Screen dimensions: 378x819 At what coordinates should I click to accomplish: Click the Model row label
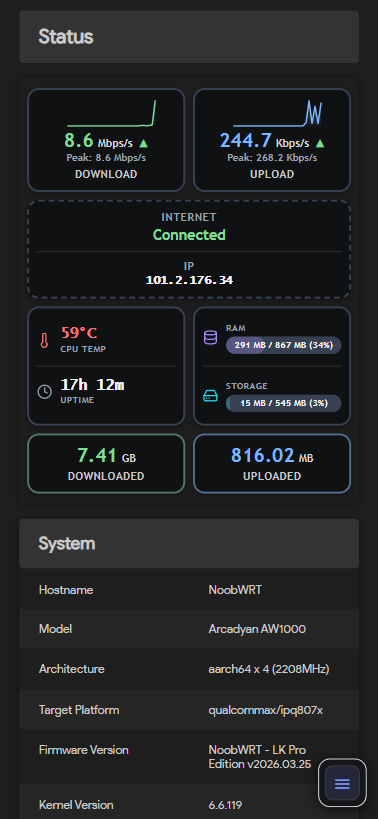coord(55,629)
